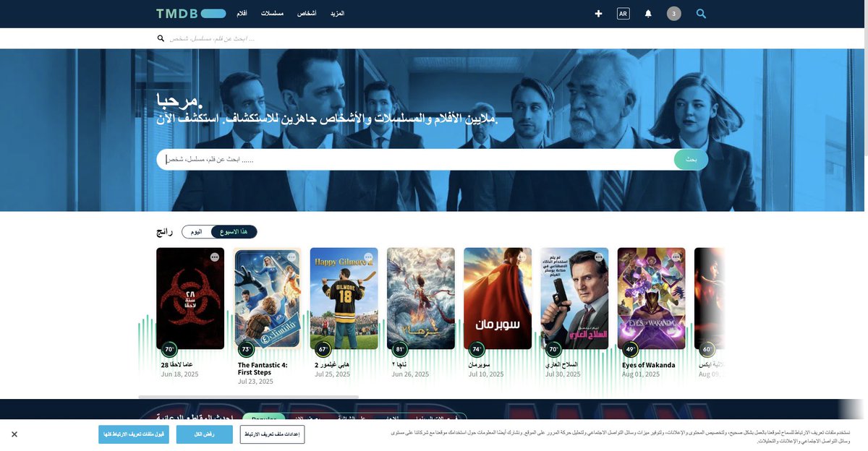Click the 70% score circle of السلاح العاري

(553, 349)
